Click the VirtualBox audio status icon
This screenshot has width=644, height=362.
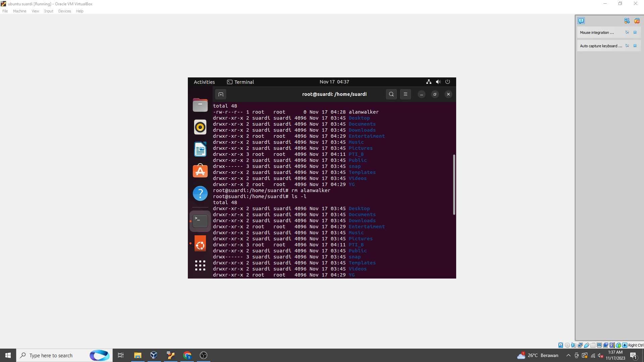pyautogui.click(x=574, y=345)
